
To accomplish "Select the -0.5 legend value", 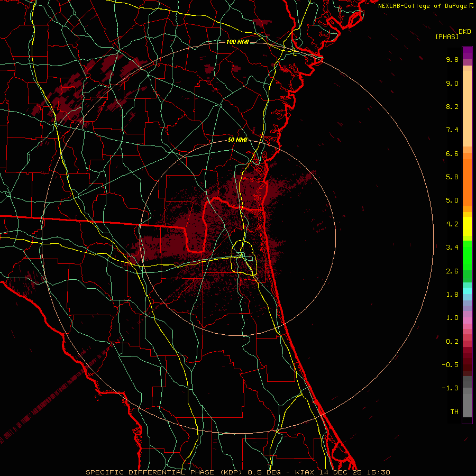I will pos(450,365).
